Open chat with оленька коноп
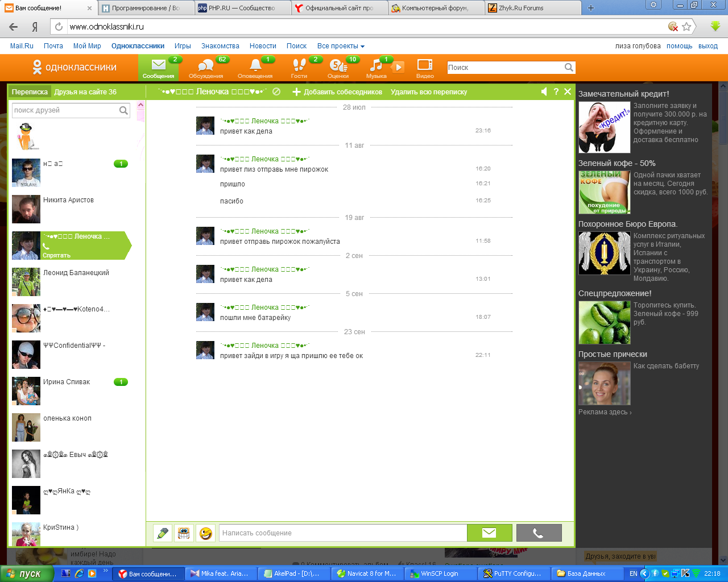Screen dimensions: 728x582 coord(71,427)
